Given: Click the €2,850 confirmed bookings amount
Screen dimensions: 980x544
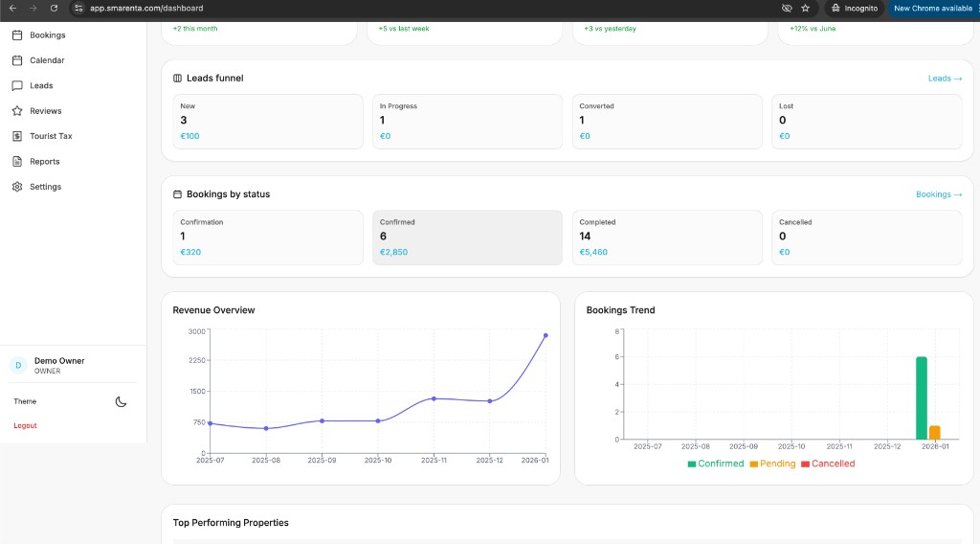Looking at the screenshot, I should click(393, 252).
